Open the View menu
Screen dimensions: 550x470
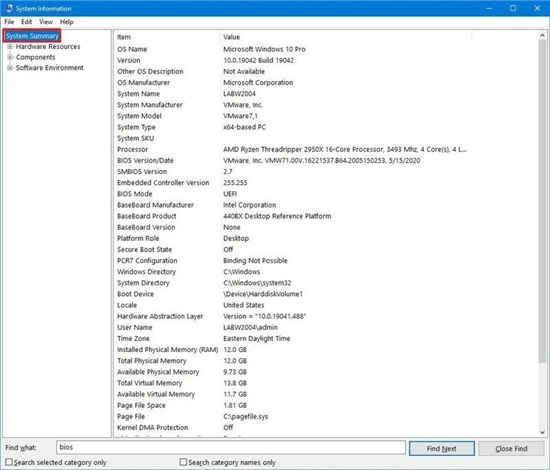click(x=46, y=22)
